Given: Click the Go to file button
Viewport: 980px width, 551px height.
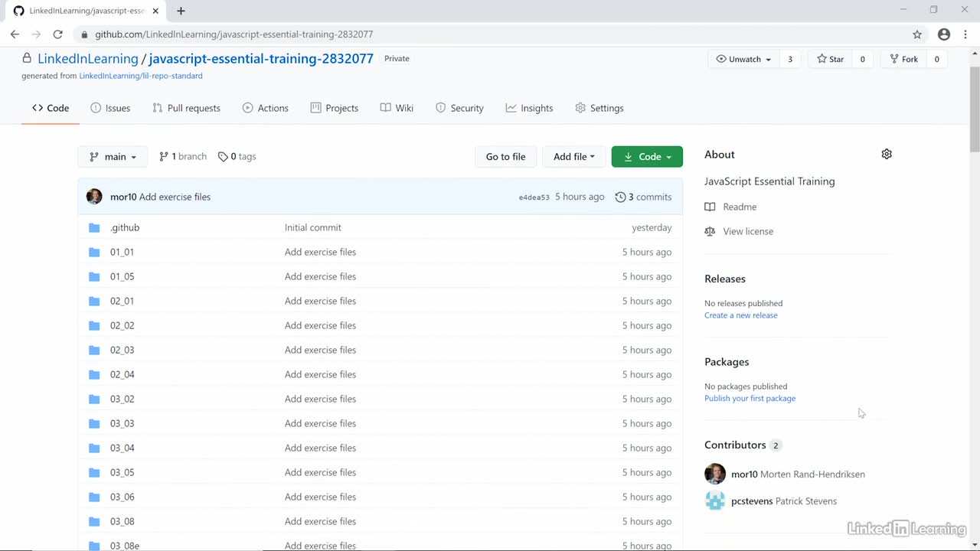Looking at the screenshot, I should click(x=506, y=156).
